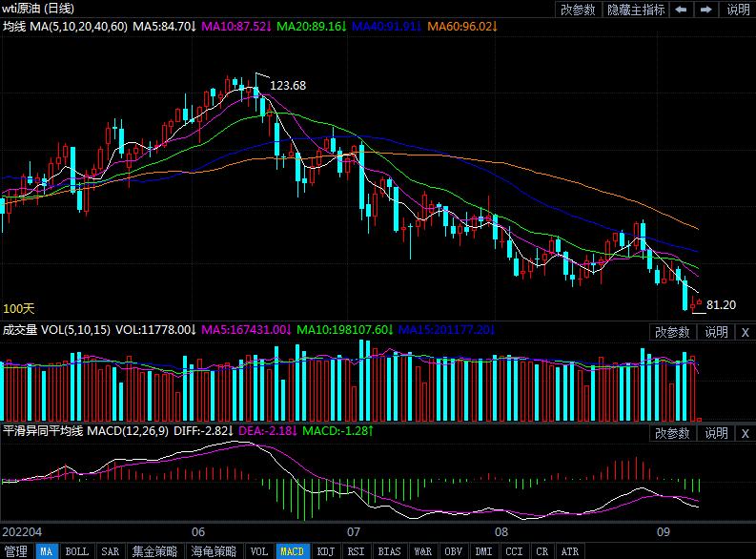This screenshot has height=559, width=756.
Task: Open 改参数 for the MACD panel
Action: [x=672, y=433]
